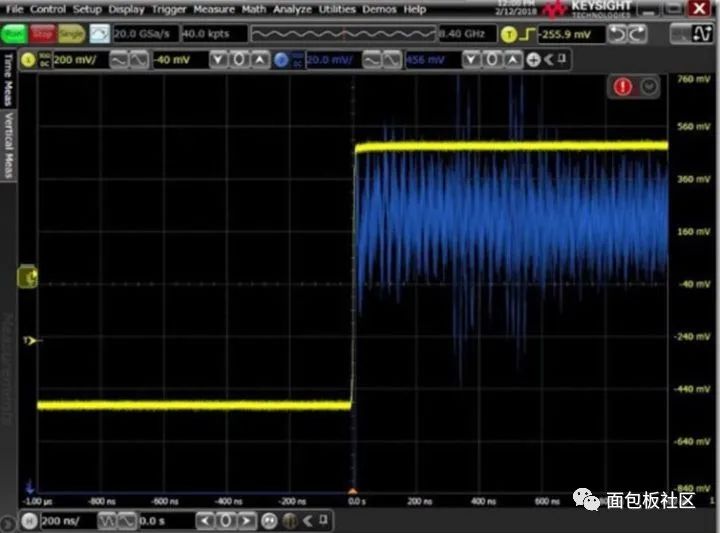
Task: Click the green Run button
Action: (14, 34)
